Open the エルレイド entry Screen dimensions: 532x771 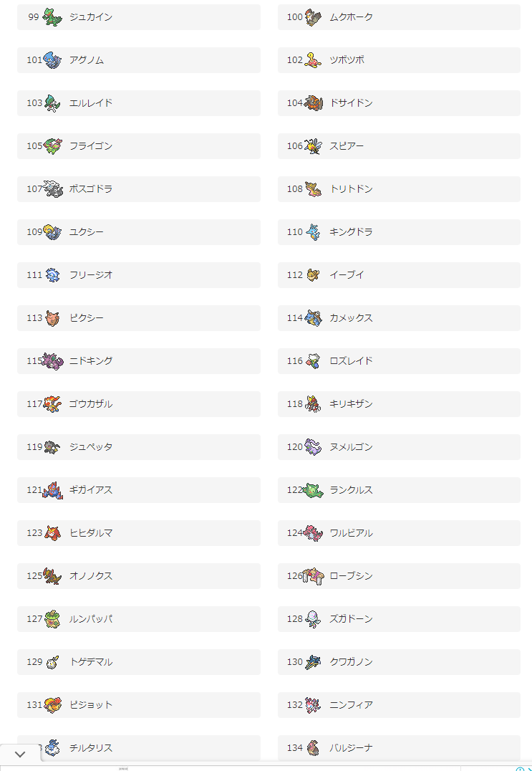pos(139,103)
